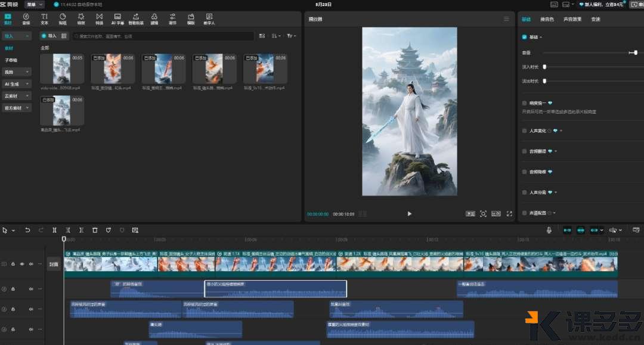The image size is (644, 345).
Task: Open the Transitions (转场) tab
Action: click(x=100, y=19)
